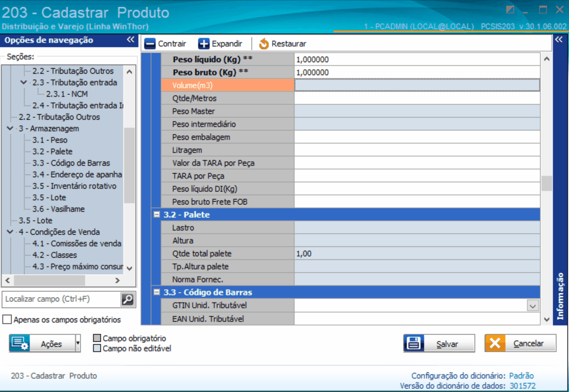
Task: Click the window display mode icon in title bar
Action: (x=510, y=10)
